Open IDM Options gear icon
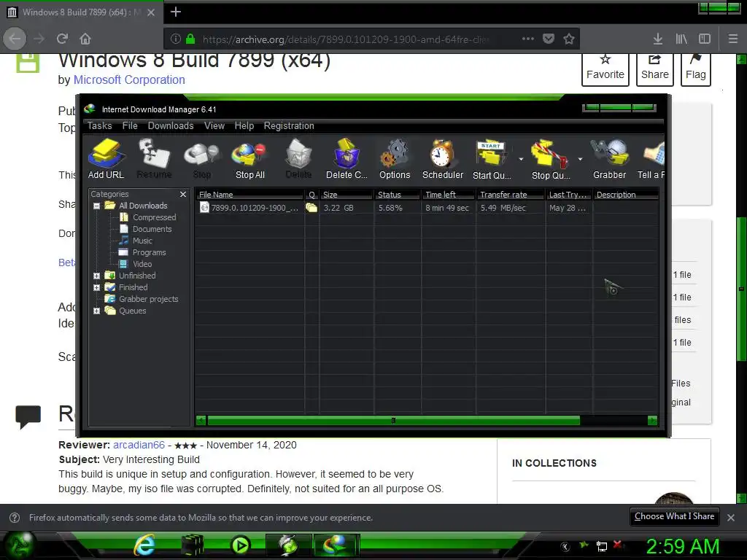Viewport: 747px width, 560px height. click(395, 158)
